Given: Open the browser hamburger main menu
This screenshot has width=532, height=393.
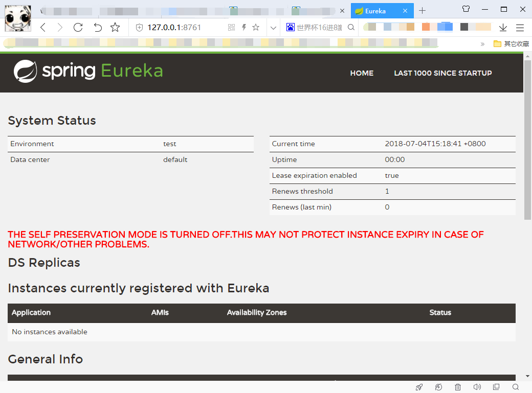Looking at the screenshot, I should tap(520, 28).
